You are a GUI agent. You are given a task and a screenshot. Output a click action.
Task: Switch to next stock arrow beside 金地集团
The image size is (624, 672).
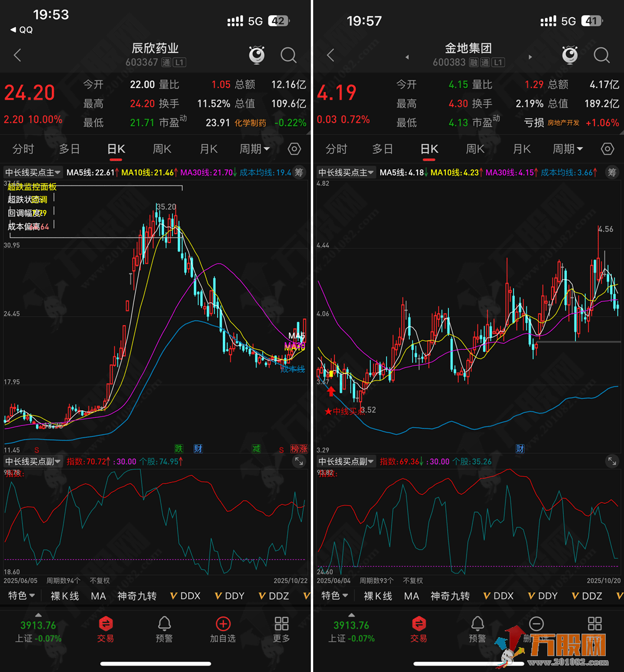[530, 57]
